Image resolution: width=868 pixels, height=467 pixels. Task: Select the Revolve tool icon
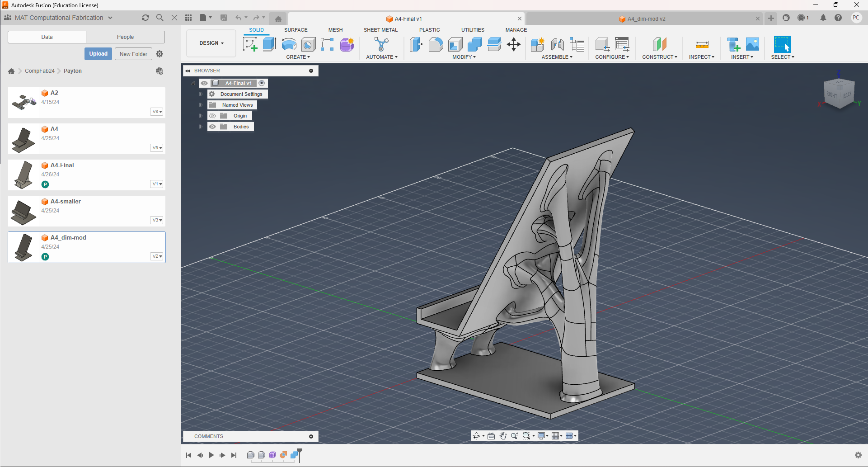point(289,44)
